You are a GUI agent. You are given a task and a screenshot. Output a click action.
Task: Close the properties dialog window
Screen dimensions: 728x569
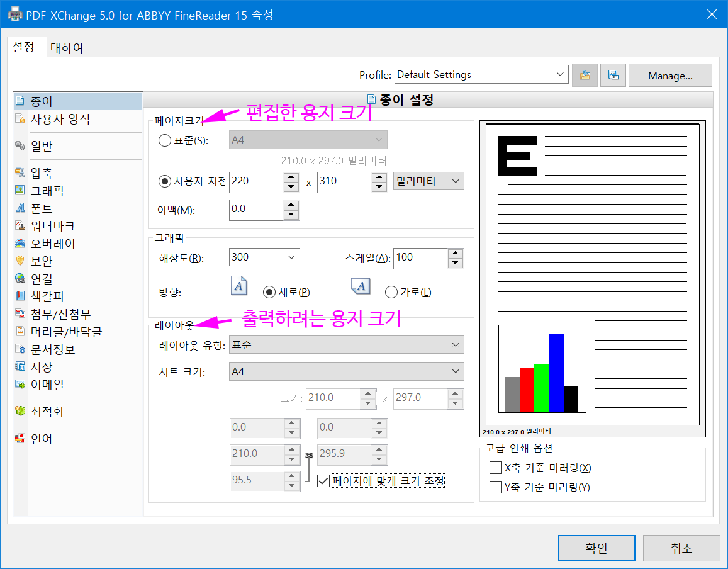coord(712,14)
